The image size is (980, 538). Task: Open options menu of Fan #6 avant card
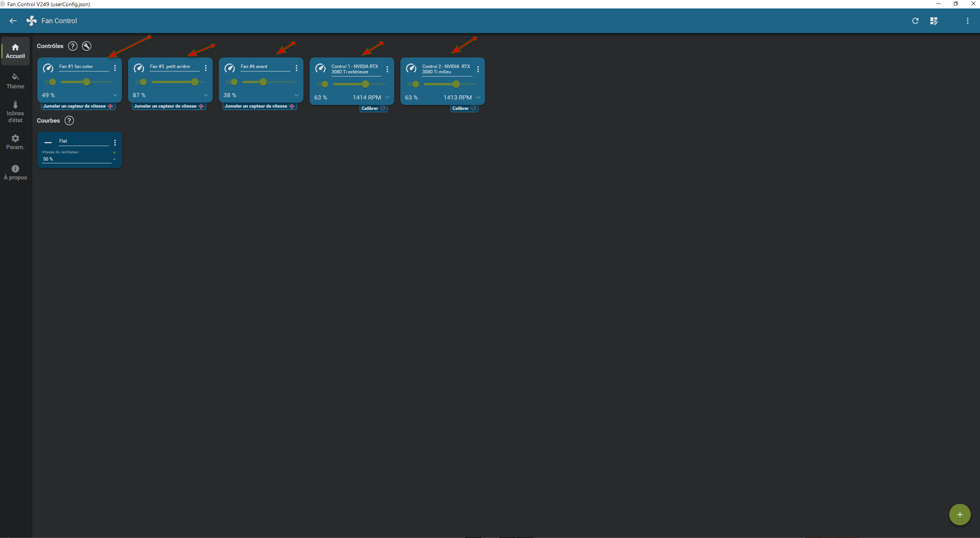click(297, 68)
